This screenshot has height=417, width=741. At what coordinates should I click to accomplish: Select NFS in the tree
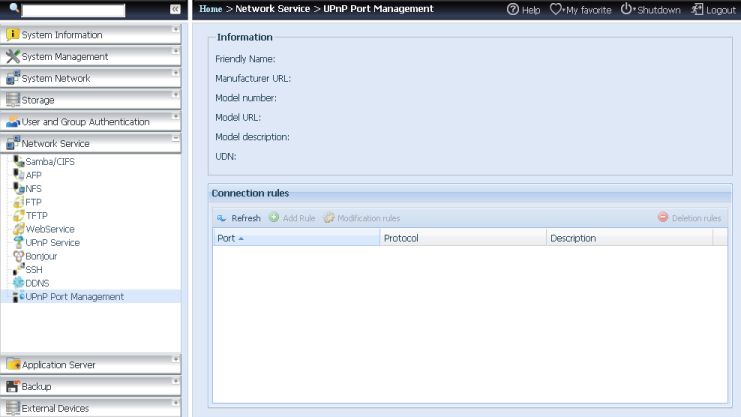click(34, 189)
